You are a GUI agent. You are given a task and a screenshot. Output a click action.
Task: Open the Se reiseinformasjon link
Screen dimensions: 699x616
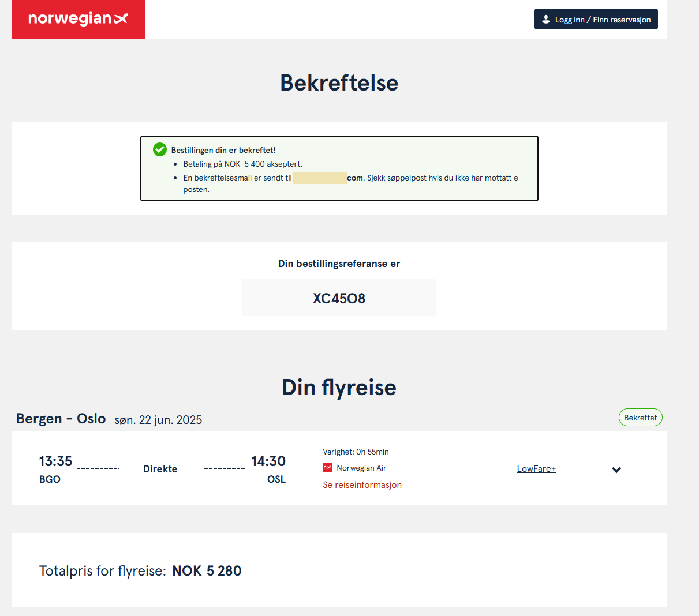(x=362, y=485)
